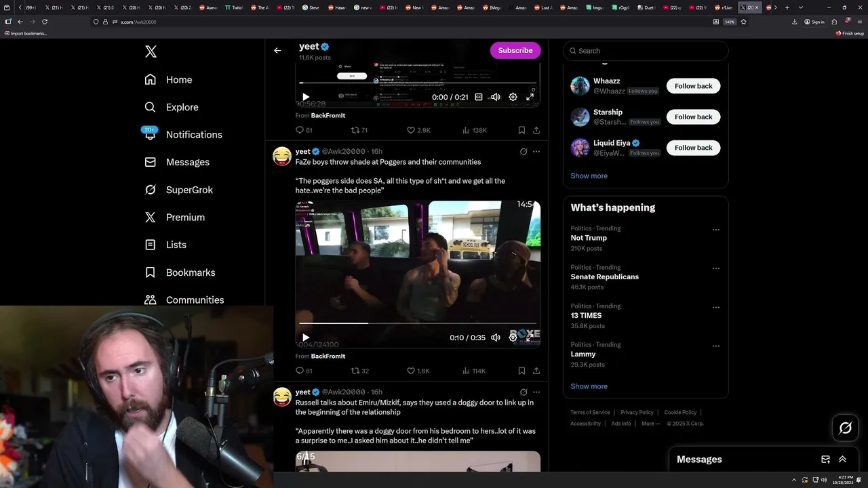Reload the page in browser
This screenshot has width=868, height=488.
45,22
